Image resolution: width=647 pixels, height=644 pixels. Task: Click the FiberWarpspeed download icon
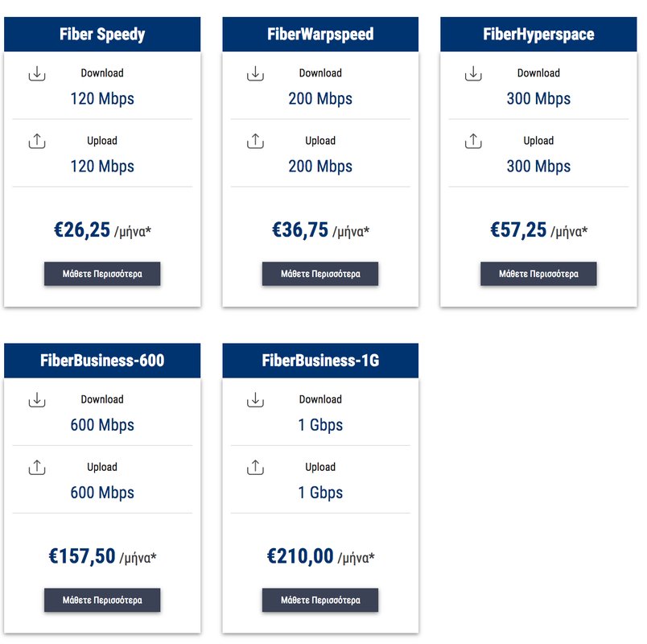coord(255,74)
